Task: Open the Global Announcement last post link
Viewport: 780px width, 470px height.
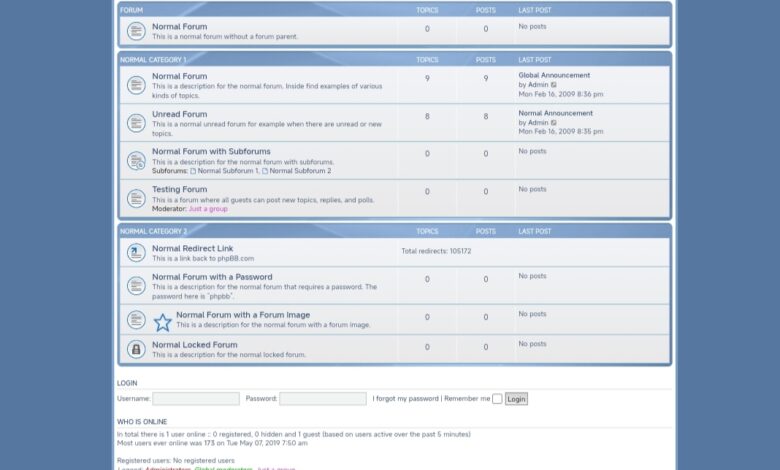Action: coord(554,75)
